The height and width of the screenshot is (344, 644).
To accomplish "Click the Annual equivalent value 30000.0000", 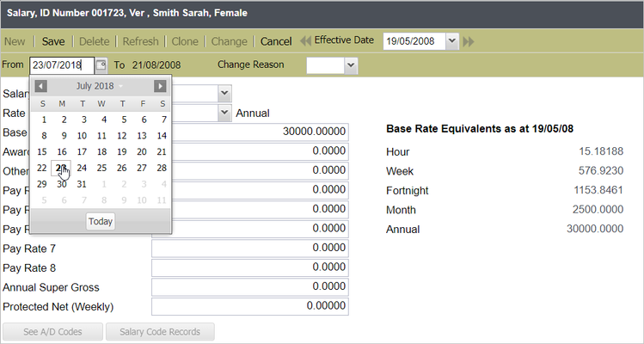I will [x=595, y=229].
